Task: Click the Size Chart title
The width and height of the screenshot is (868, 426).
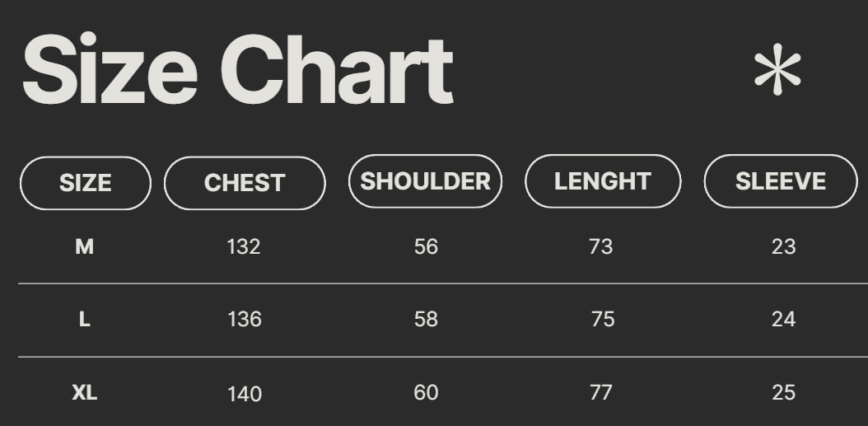Action: [237, 68]
